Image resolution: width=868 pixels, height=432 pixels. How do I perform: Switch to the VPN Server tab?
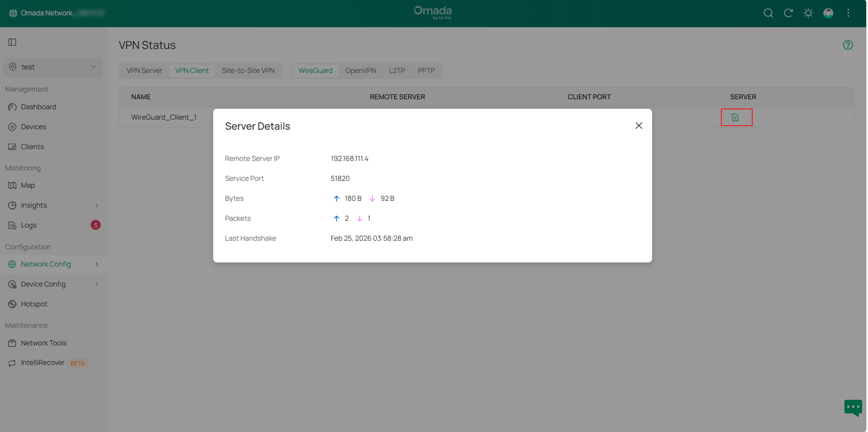pyautogui.click(x=144, y=70)
